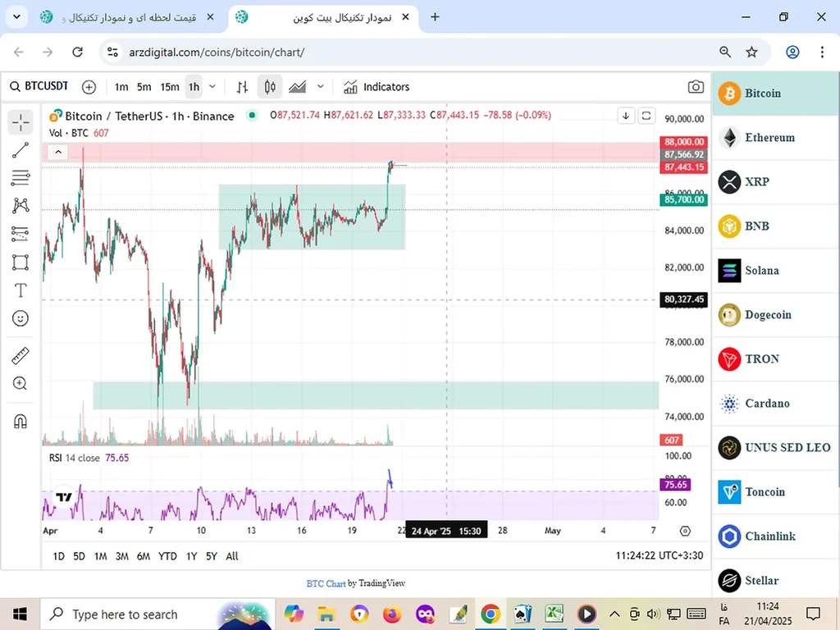
Task: Click the 85,700.00 price label
Action: pyautogui.click(x=684, y=200)
